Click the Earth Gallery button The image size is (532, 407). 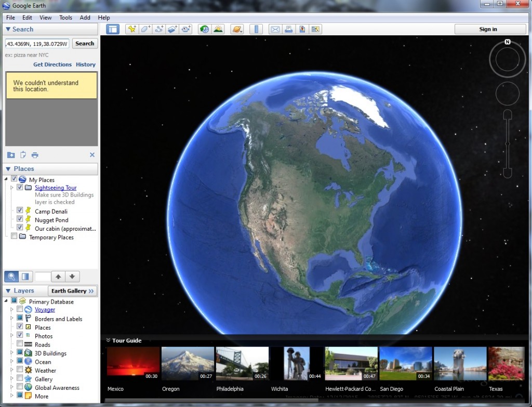pyautogui.click(x=73, y=291)
